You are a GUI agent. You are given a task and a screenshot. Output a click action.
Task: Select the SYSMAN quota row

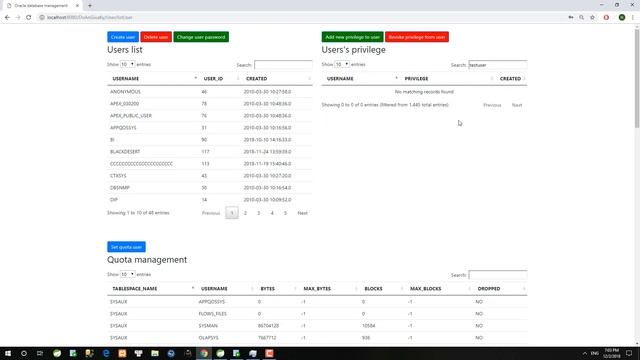tap(317, 326)
